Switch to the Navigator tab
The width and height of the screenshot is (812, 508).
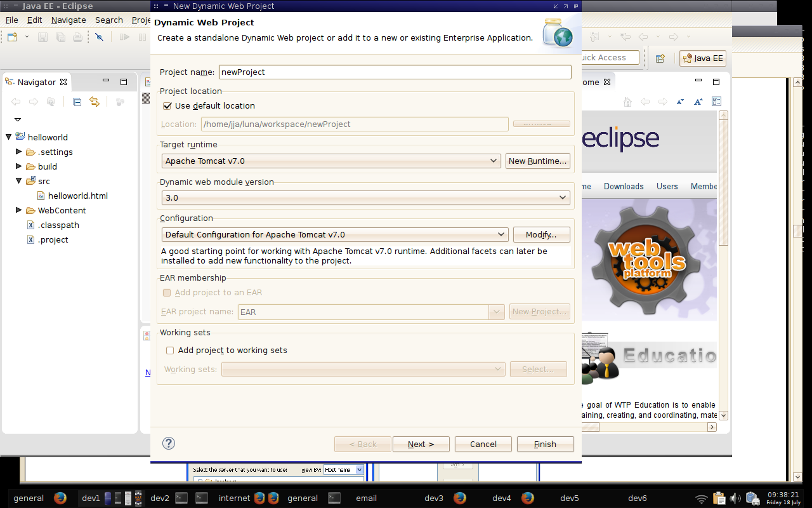[x=36, y=82]
